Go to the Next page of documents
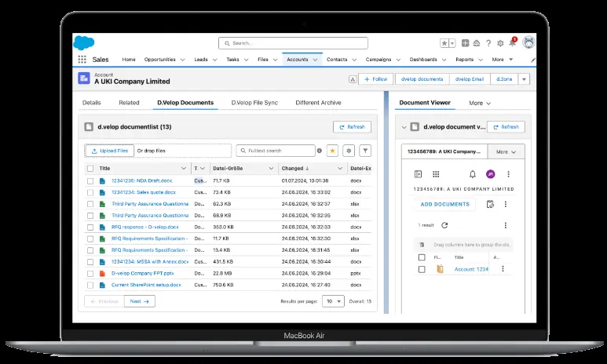Screen dimensions: 607x364 click(139, 301)
